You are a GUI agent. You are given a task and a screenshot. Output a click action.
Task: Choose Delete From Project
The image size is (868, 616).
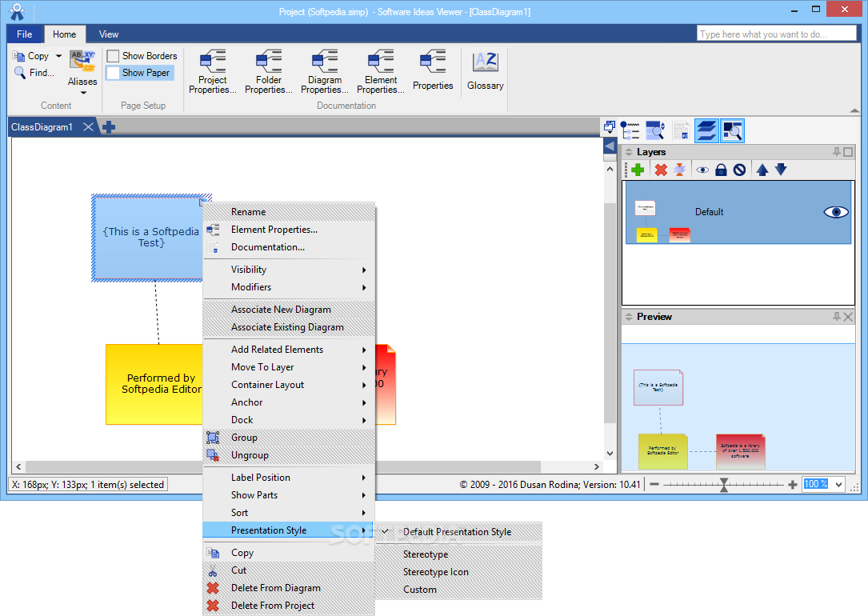pos(289,606)
